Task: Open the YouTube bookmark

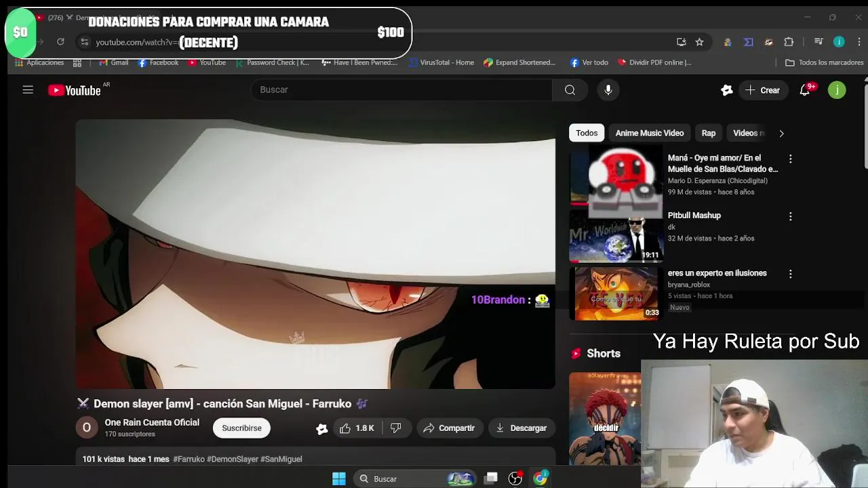Action: pos(207,62)
